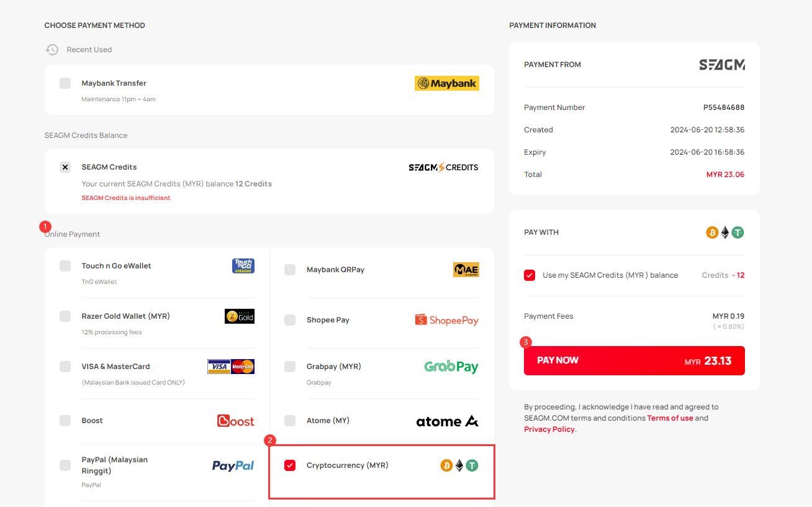Image resolution: width=812 pixels, height=507 pixels.
Task: Select Grabpay (MYR) checkbox
Action: point(290,367)
